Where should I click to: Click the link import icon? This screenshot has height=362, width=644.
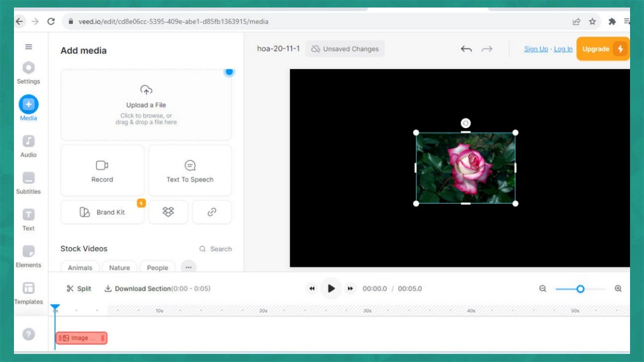(211, 212)
